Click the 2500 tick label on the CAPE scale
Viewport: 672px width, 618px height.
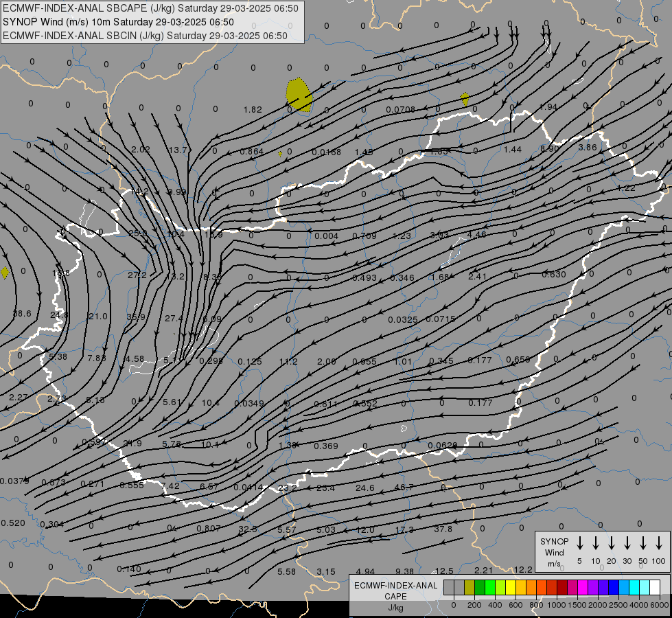click(x=618, y=605)
